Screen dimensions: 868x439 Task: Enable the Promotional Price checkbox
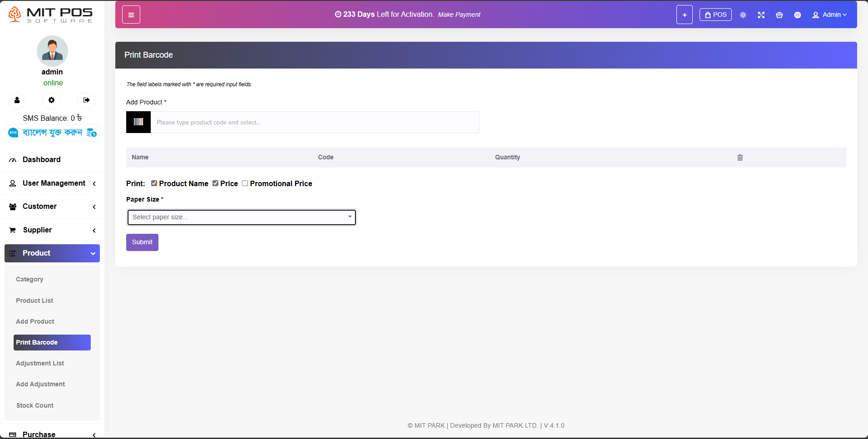(x=245, y=183)
